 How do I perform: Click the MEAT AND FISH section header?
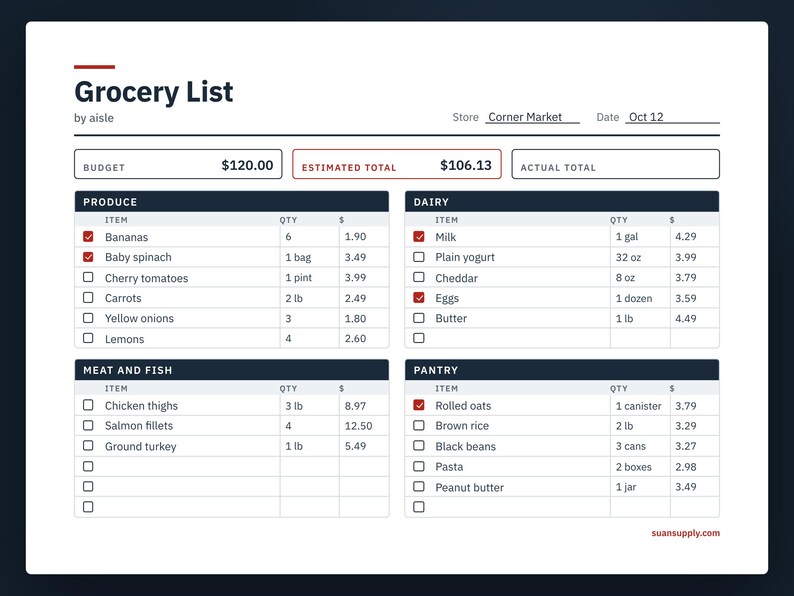[232, 370]
